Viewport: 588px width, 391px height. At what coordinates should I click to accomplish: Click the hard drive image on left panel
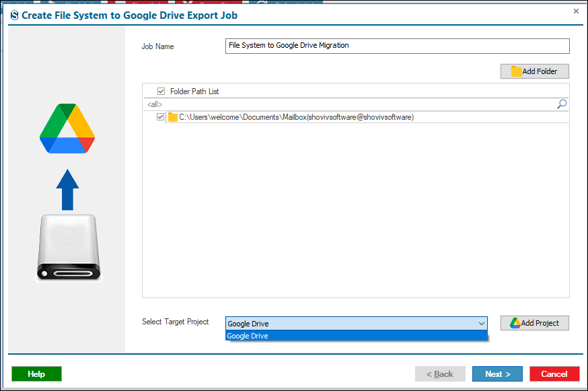69,248
